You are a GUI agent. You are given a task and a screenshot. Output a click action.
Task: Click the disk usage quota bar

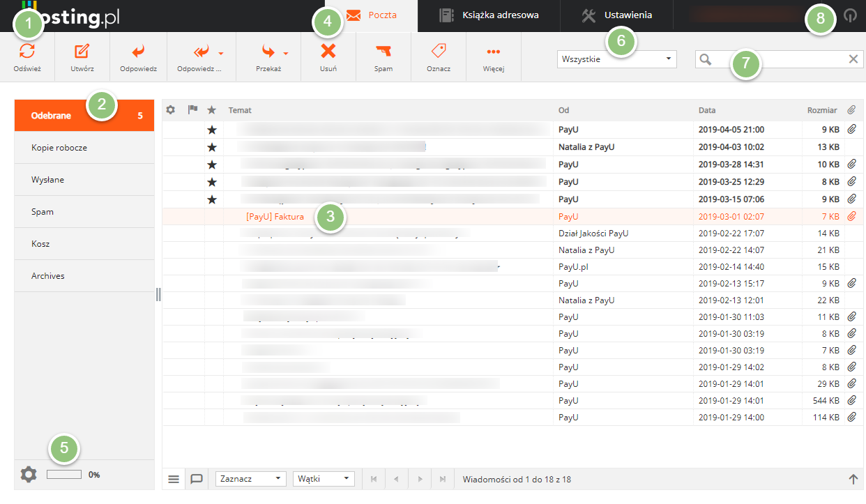tap(64, 474)
